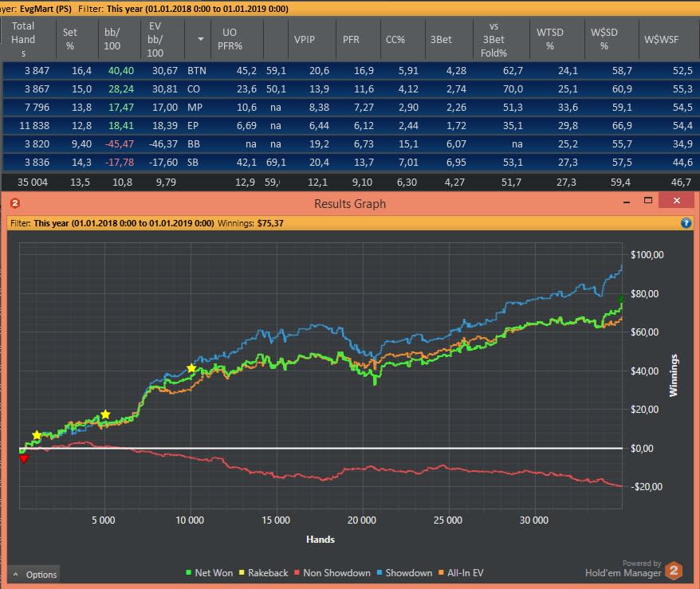
Task: Click the Results Graph window app icon
Action: [x=14, y=203]
